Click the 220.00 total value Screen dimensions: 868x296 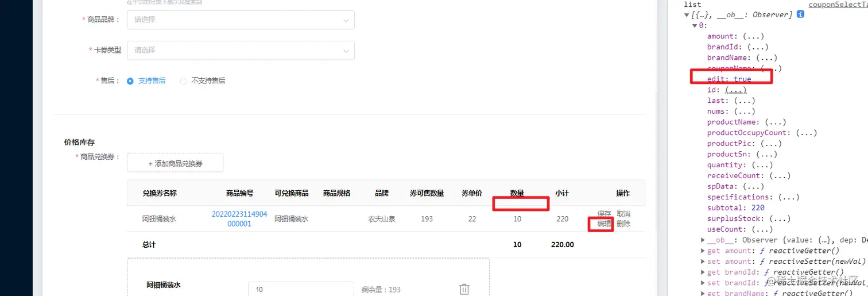(562, 245)
